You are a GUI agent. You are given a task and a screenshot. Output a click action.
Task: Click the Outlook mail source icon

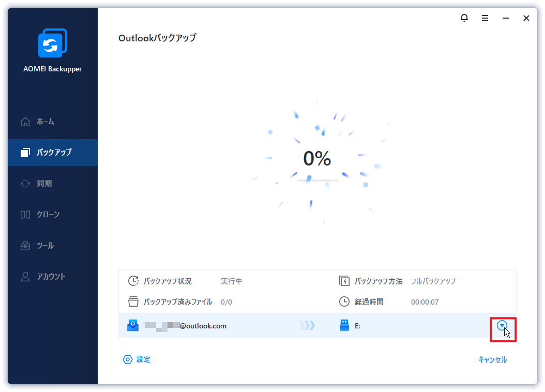click(x=133, y=325)
